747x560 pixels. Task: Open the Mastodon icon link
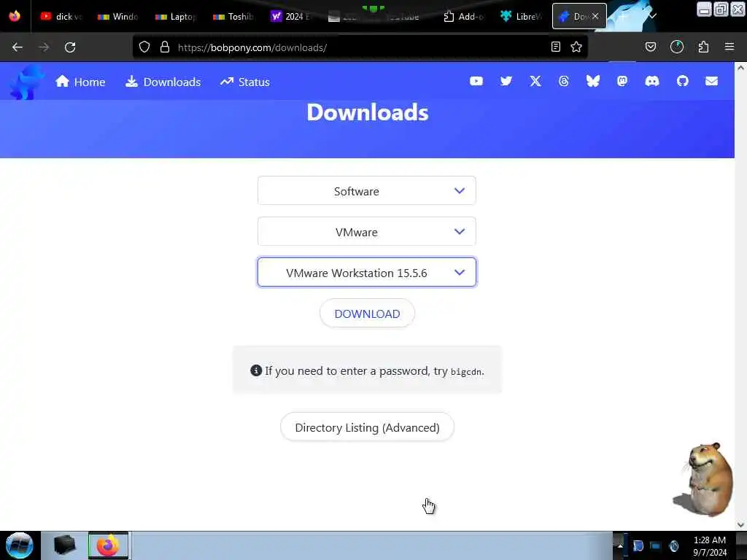[622, 82]
